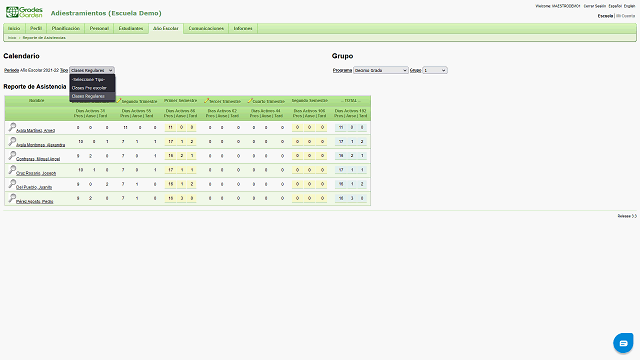Open magnifier icon for Del Pueblo, Juanito
The width and height of the screenshot is (640, 360).
pyautogui.click(x=12, y=184)
